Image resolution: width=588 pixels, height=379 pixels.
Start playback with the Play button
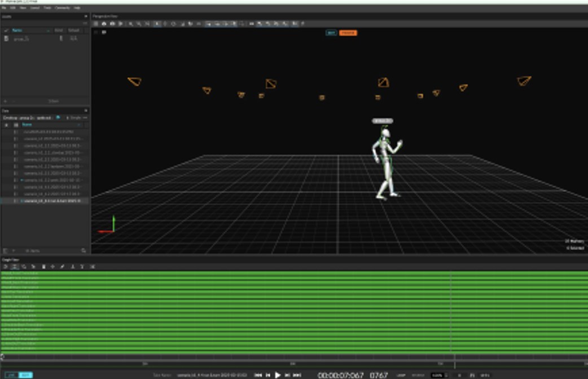click(x=278, y=375)
